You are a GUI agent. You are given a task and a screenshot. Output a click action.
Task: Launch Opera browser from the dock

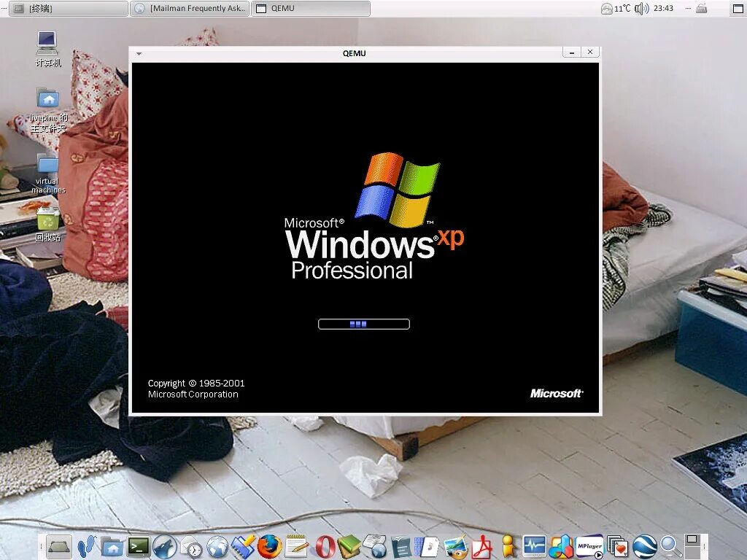pos(325,547)
